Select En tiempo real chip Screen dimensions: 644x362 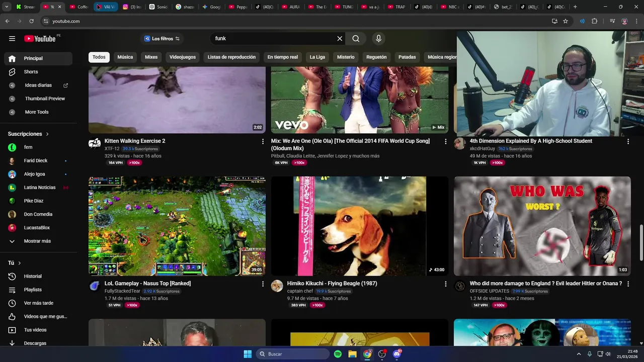pyautogui.click(x=283, y=57)
